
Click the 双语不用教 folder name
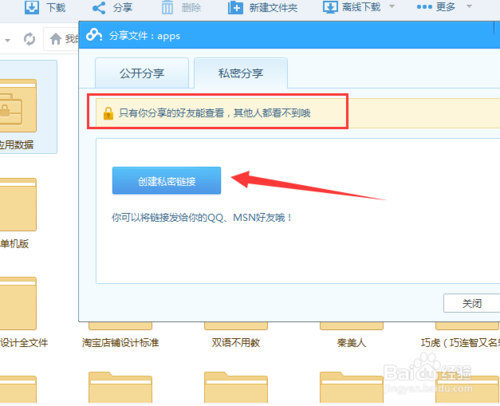pyautogui.click(x=236, y=342)
